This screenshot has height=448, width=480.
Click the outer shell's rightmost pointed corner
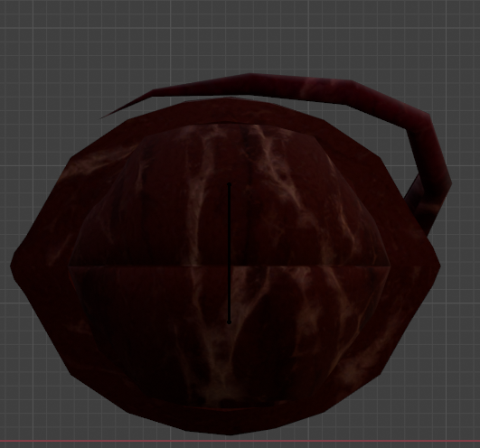pyautogui.click(x=438, y=266)
